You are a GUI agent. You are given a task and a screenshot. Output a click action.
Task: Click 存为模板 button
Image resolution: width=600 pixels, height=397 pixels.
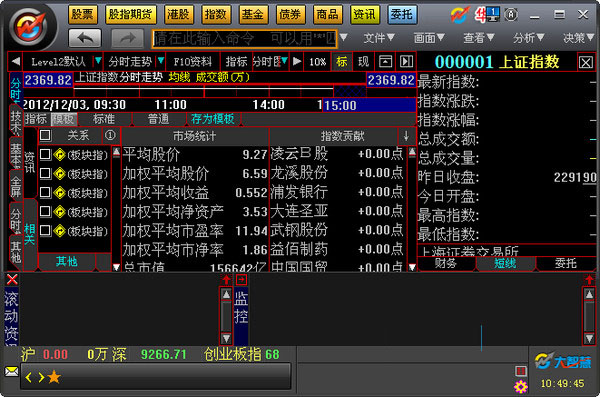tap(213, 119)
